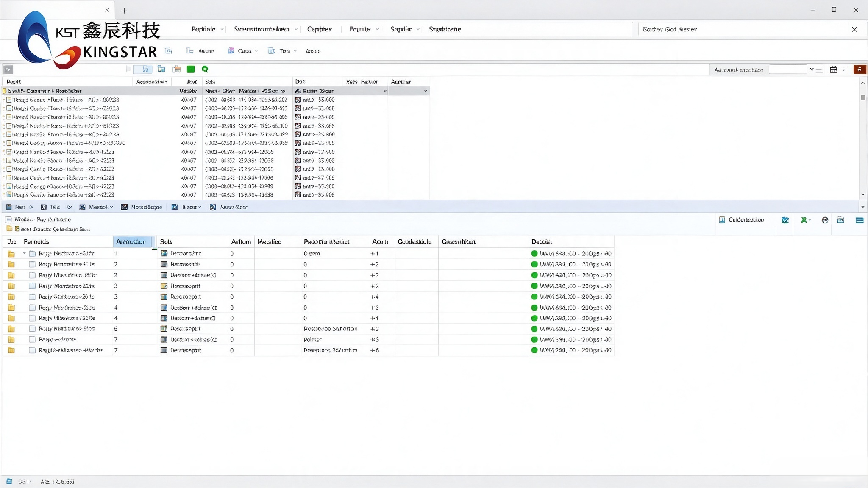Click the round gauge icon in the lower toolbar
Image resolution: width=868 pixels, height=488 pixels.
(825, 220)
